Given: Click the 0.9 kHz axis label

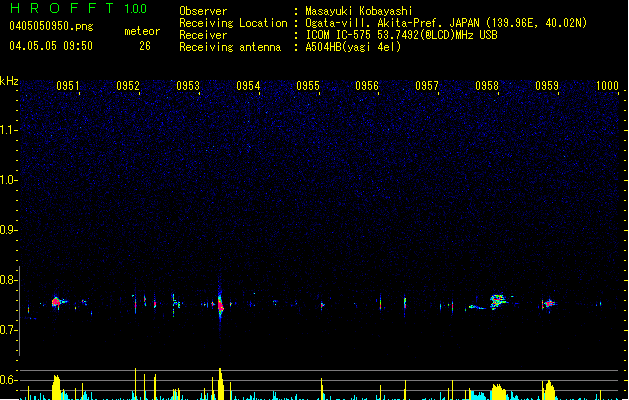Looking at the screenshot, I should pos(8,230).
